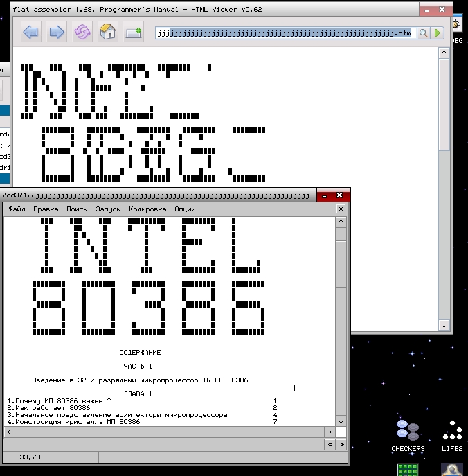Screen dimensions: 468x476
Task: Open the Поиск menu
Action: click(77, 209)
